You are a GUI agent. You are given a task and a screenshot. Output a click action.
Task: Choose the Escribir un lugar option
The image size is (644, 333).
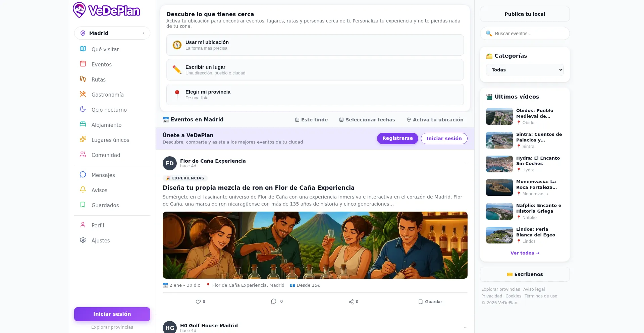(x=315, y=70)
